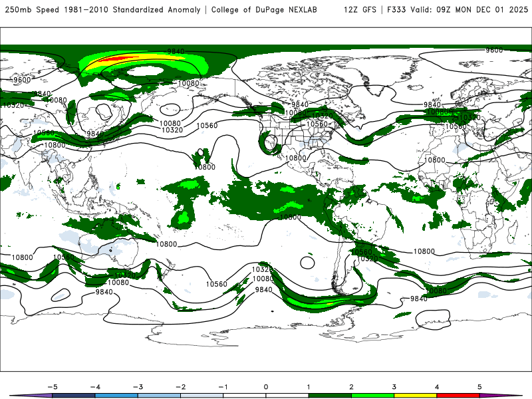Click the dark navy -5 to -4 colorbar segment
The image size is (532, 399).
coord(74,396)
